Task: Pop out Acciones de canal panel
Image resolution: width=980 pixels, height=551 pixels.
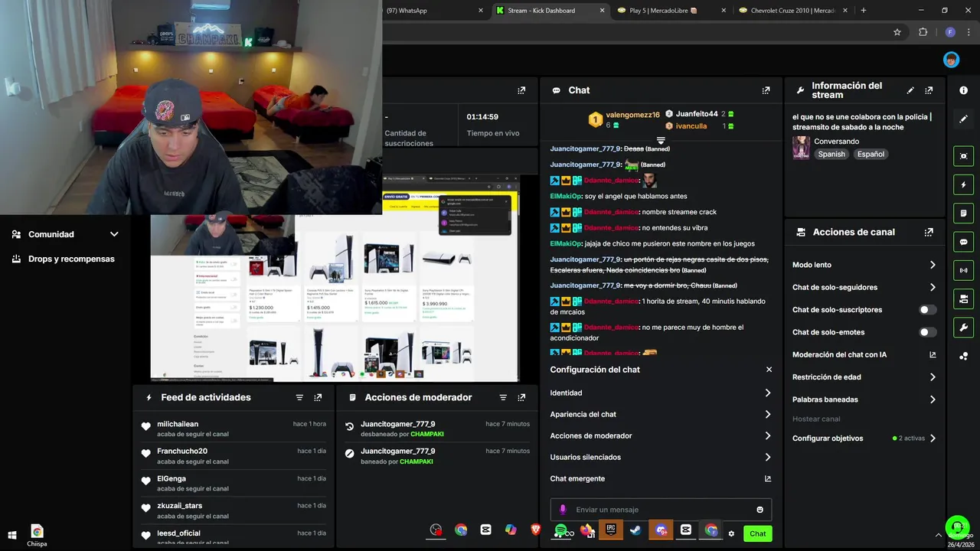Action: point(929,232)
